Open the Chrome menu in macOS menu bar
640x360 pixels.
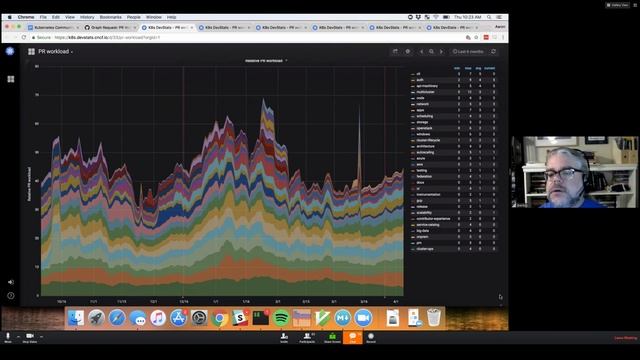26,17
